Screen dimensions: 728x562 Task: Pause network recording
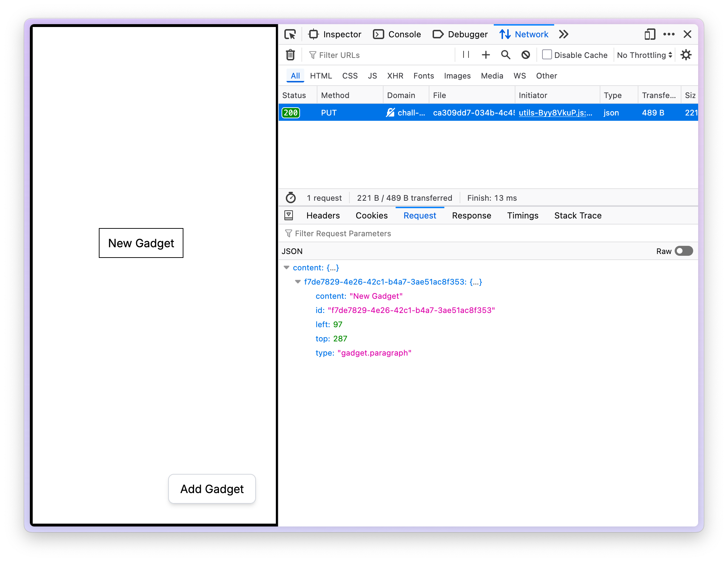coord(466,55)
